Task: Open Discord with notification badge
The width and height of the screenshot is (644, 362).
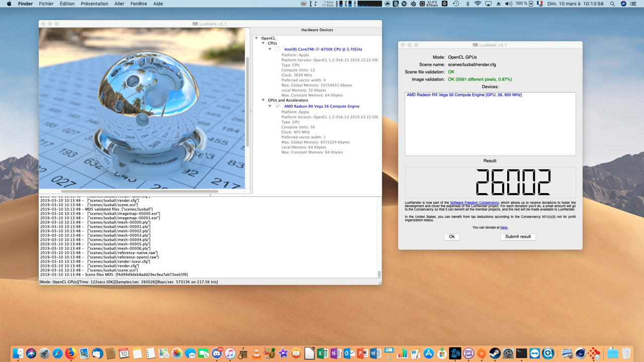Action: [217, 353]
